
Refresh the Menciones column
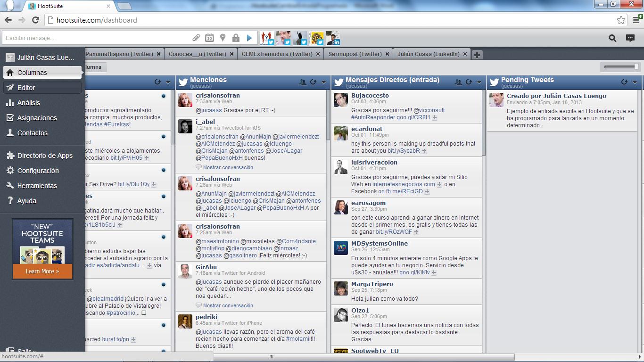(313, 82)
